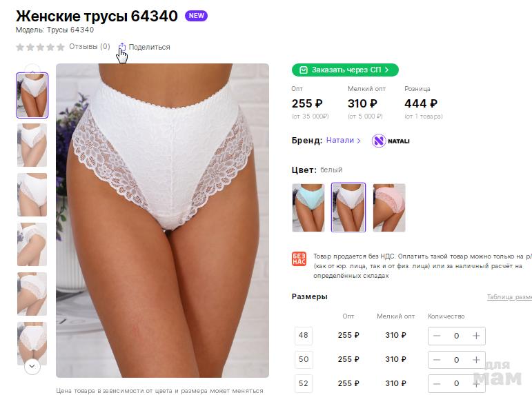The width and height of the screenshot is (532, 395).
Task: Click the NEW badge beside the title
Action: point(196,16)
